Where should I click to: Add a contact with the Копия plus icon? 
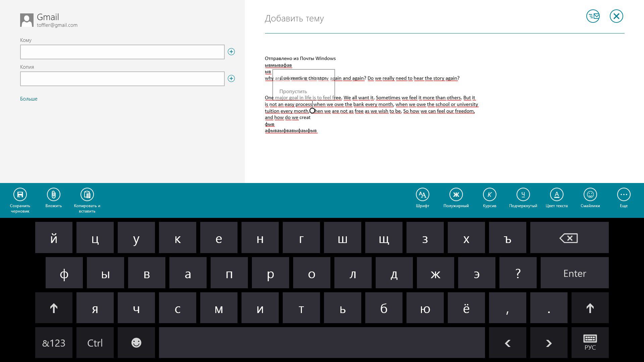(x=231, y=78)
